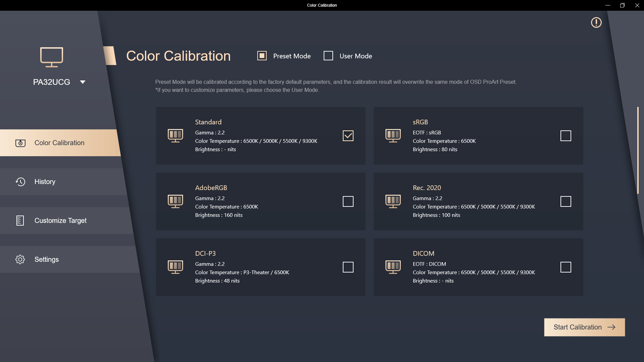644x362 pixels.
Task: Click the large monitor icon above PA32UCG
Action: pos(52,57)
